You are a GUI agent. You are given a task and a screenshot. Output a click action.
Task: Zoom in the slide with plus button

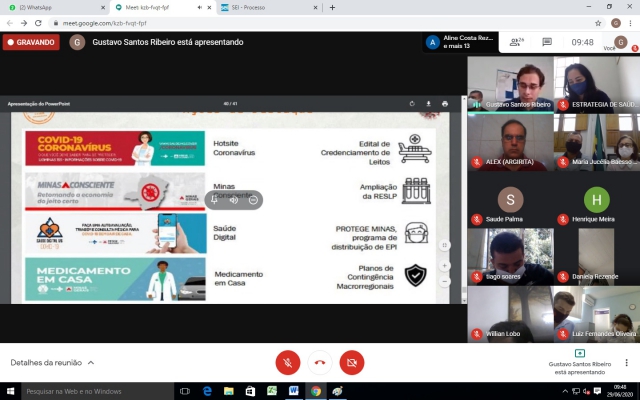[444, 266]
